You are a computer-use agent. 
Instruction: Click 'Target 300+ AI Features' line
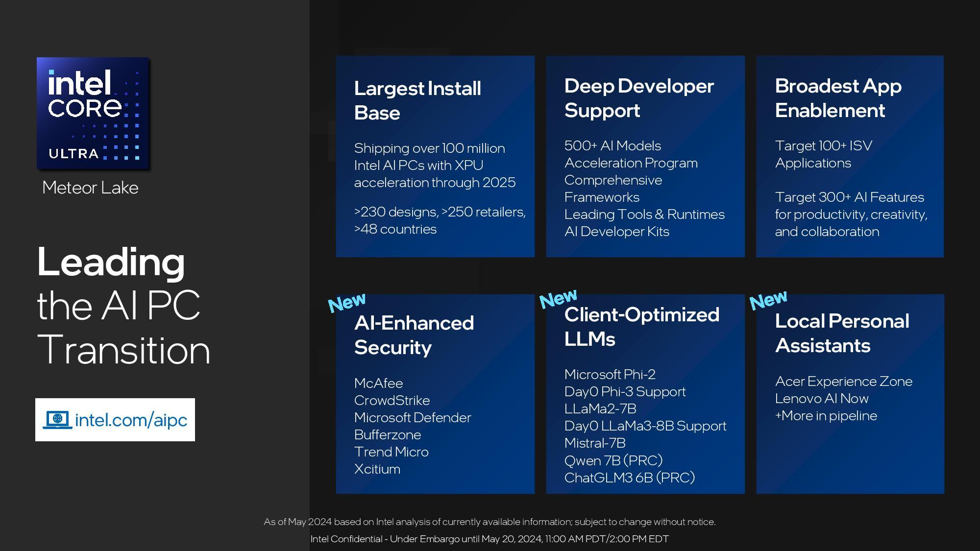pos(850,197)
